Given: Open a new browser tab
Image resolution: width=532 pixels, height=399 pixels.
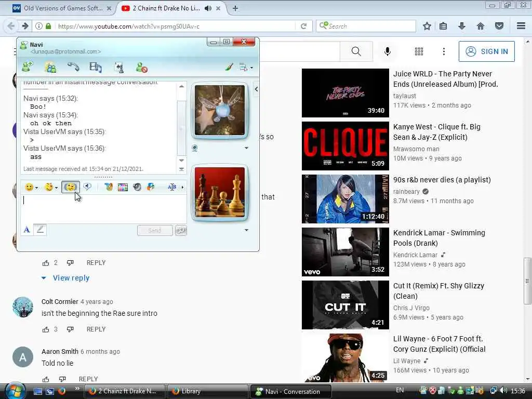Looking at the screenshot, I should pyautogui.click(x=235, y=8).
